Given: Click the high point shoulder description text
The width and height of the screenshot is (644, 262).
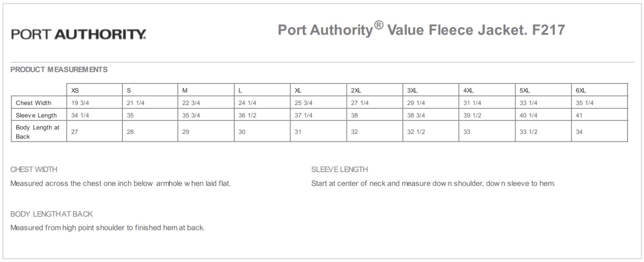Looking at the screenshot, I should tap(107, 228).
